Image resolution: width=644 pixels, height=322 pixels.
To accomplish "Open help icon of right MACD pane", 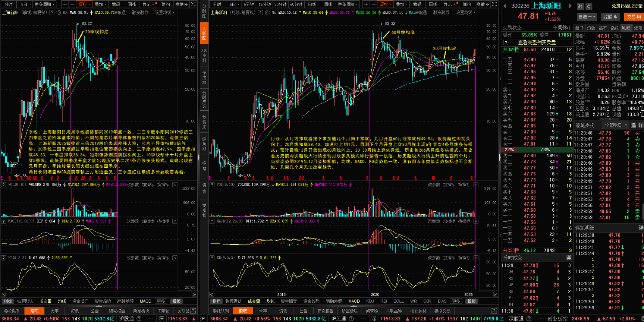I will coord(212,221).
